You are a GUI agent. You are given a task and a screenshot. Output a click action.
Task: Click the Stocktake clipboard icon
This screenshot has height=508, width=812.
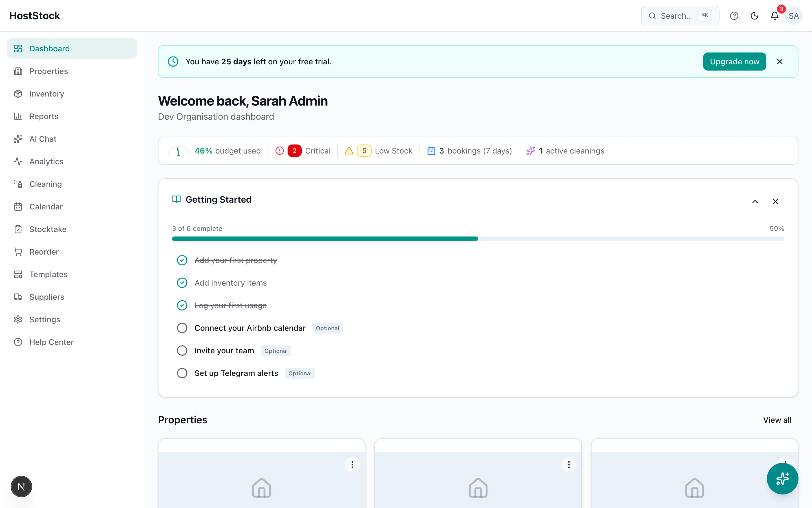pos(18,229)
